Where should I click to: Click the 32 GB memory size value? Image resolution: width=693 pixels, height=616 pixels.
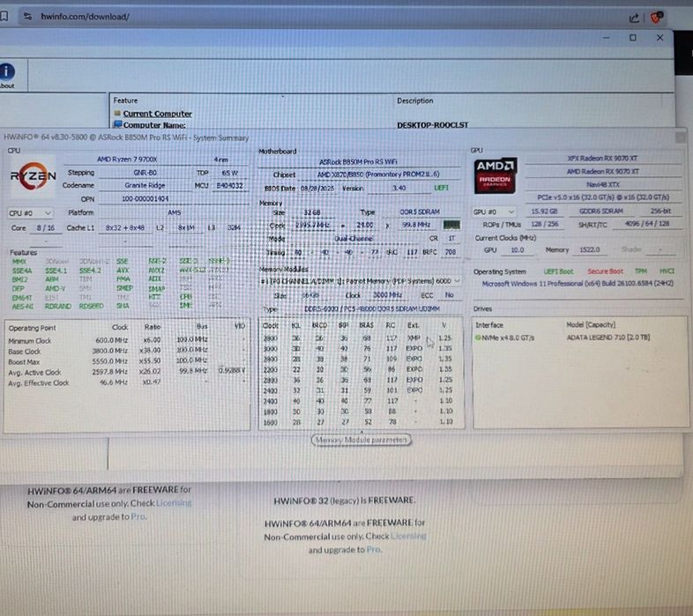[311, 212]
